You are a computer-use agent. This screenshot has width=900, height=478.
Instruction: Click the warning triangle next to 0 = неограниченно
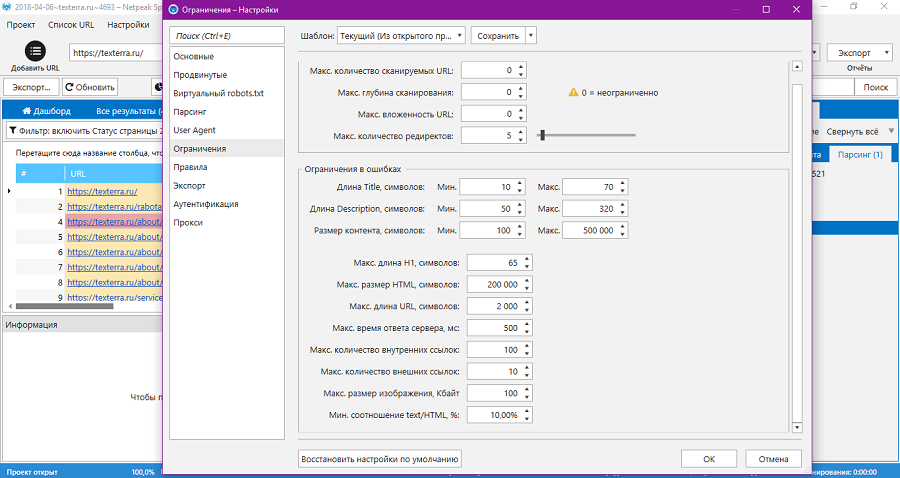(x=573, y=92)
